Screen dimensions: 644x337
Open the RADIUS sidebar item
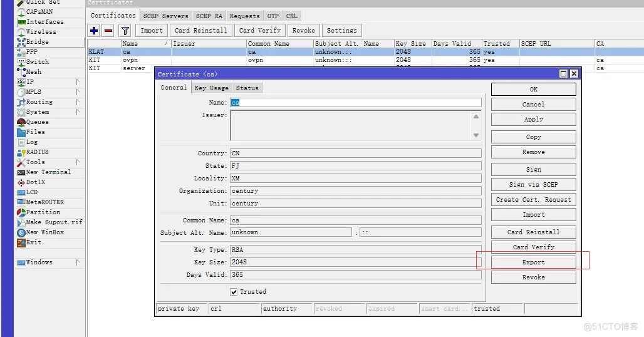37,152
